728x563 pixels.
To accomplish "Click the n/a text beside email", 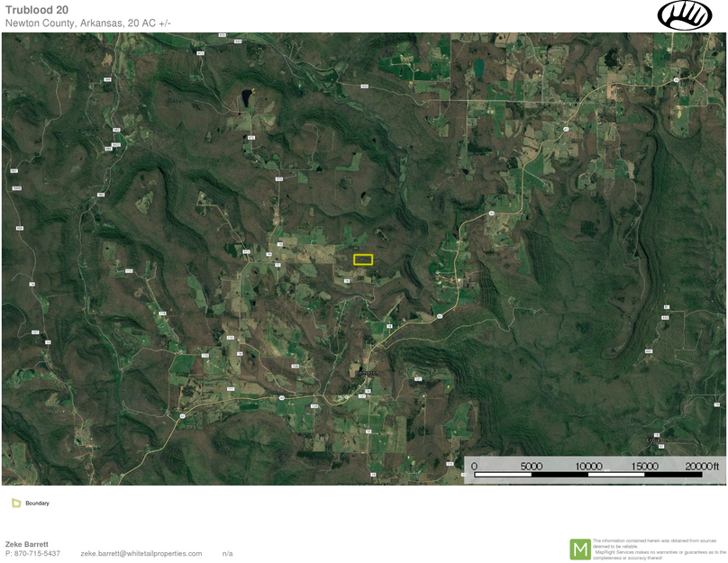I will (x=227, y=553).
